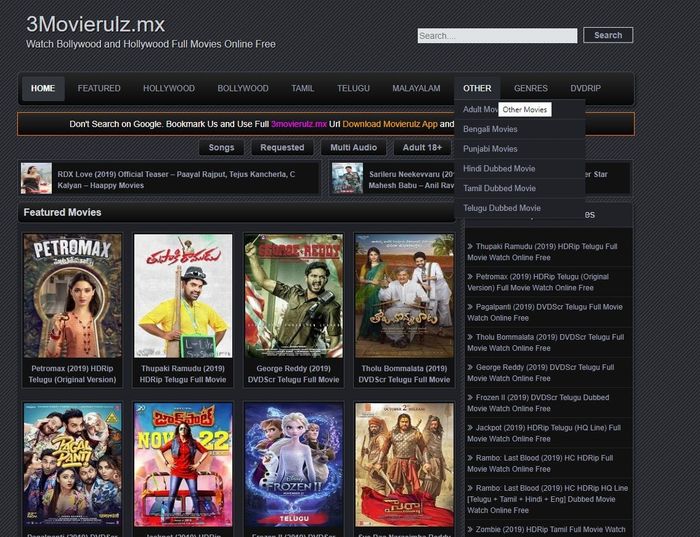Viewport: 700px width, 537px height.
Task: Open the George Reddy movie poster
Action: [x=293, y=296]
